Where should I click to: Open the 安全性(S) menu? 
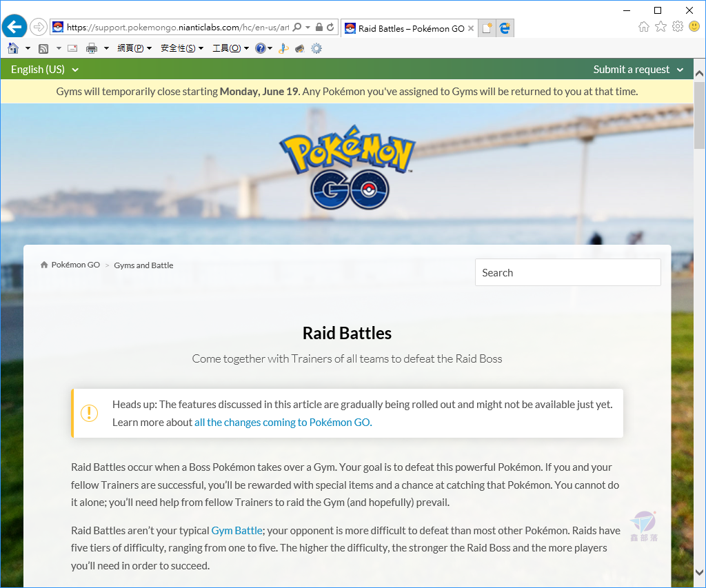coord(182,48)
